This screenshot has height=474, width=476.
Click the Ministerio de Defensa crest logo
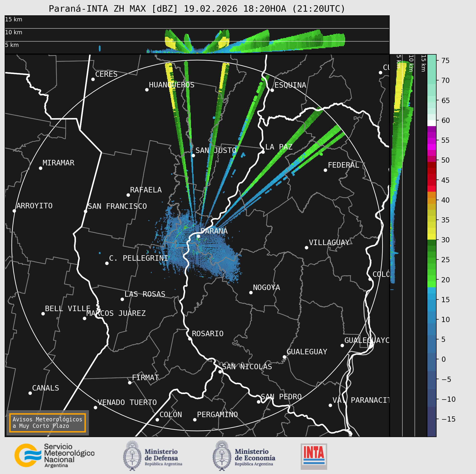(132, 456)
